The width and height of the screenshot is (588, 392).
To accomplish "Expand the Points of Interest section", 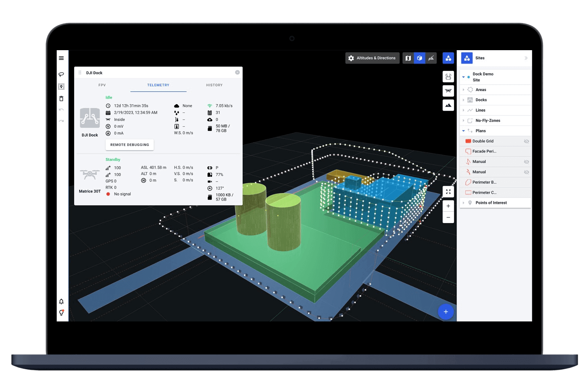I will coord(463,203).
